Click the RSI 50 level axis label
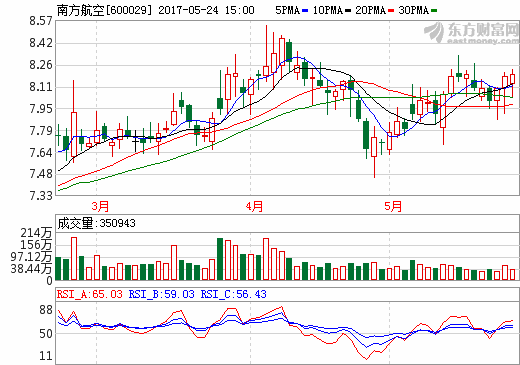 [x=46, y=334]
